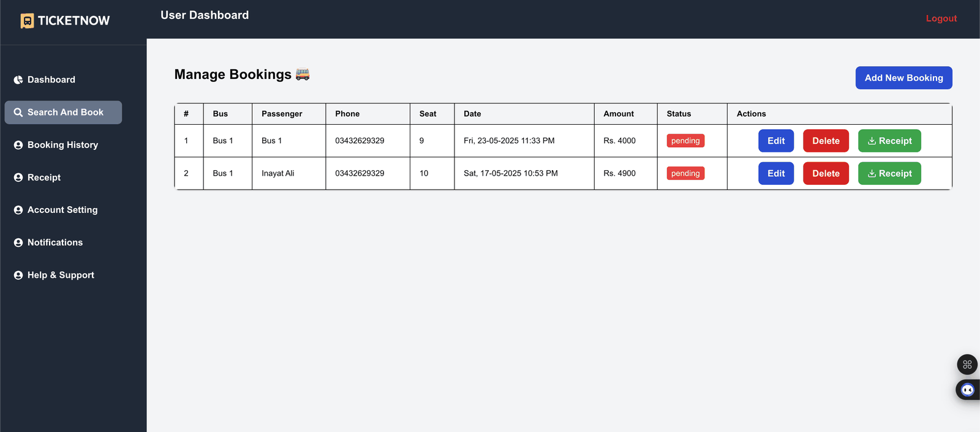Click the user icon beside Receipt in sidebar
Viewport: 980px width, 432px height.
[18, 177]
